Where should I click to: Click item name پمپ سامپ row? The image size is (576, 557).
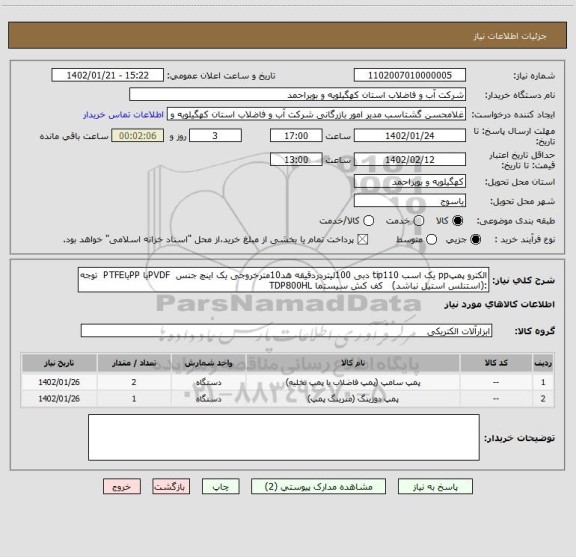click(353, 382)
